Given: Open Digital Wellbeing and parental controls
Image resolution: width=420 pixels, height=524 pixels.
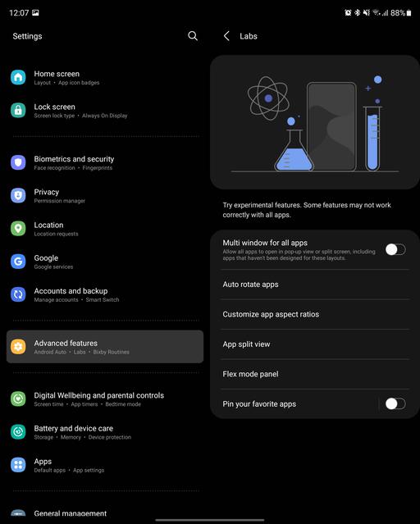Looking at the screenshot, I should (105, 399).
